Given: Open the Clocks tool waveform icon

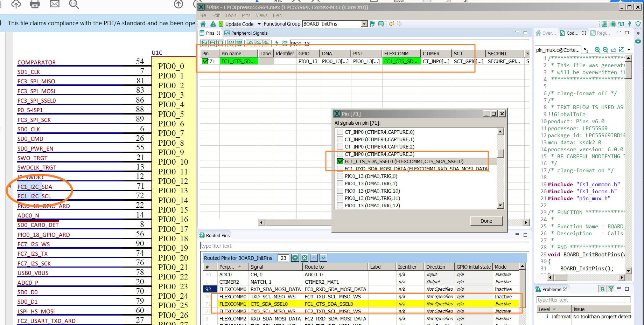Looking at the screenshot, I should point(621,24).
